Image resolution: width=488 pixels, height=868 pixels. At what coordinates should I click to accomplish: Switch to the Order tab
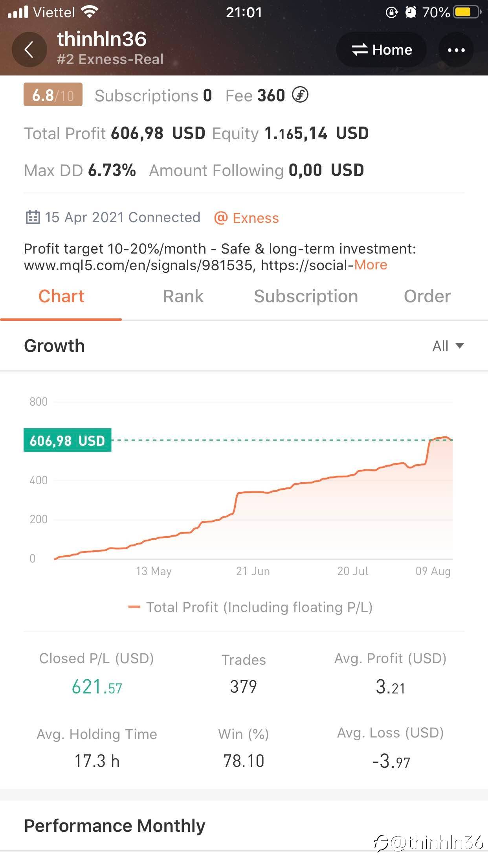pyautogui.click(x=427, y=296)
